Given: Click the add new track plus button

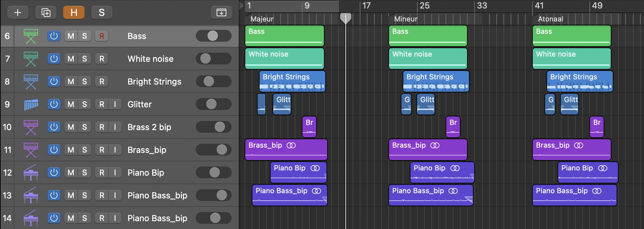Looking at the screenshot, I should pos(18,13).
